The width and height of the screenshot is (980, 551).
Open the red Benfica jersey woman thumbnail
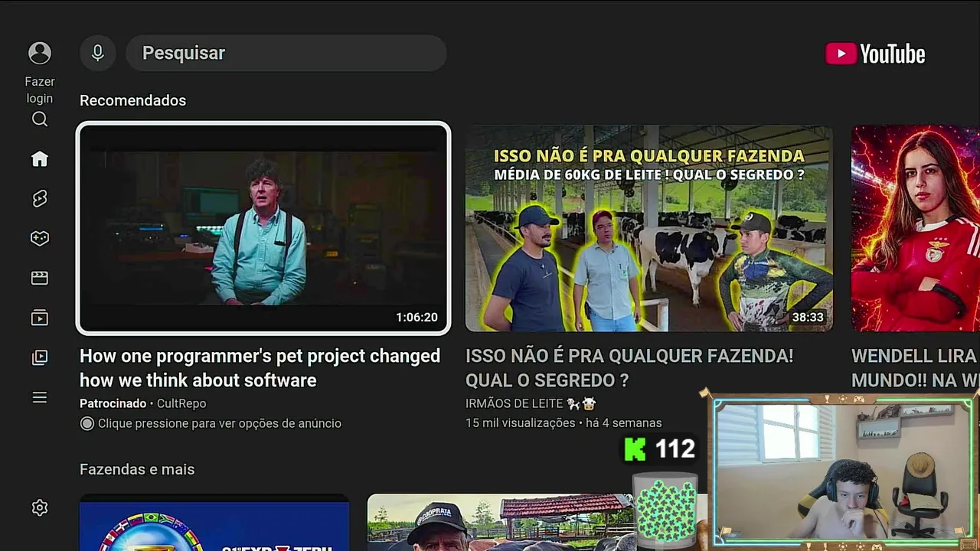click(916, 228)
